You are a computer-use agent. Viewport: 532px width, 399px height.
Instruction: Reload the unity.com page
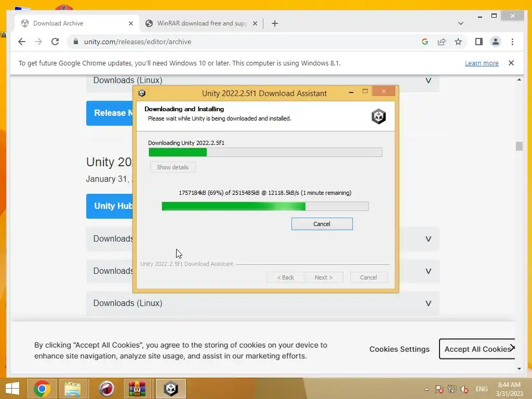coord(55,42)
